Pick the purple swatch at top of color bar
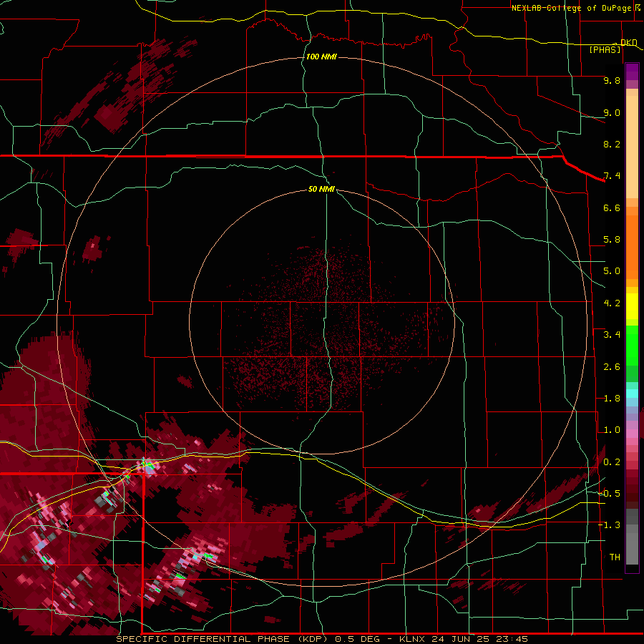Screen dimensions: 644x644 (632, 72)
